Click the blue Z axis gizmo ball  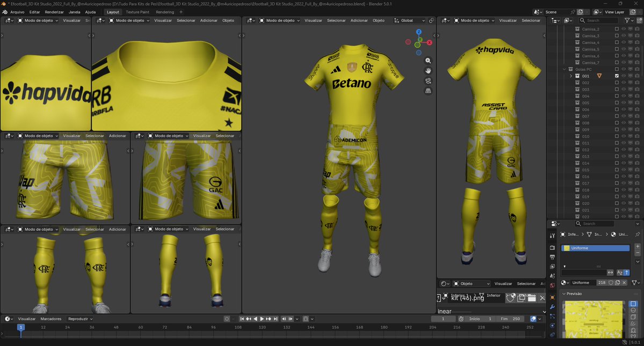418,32
